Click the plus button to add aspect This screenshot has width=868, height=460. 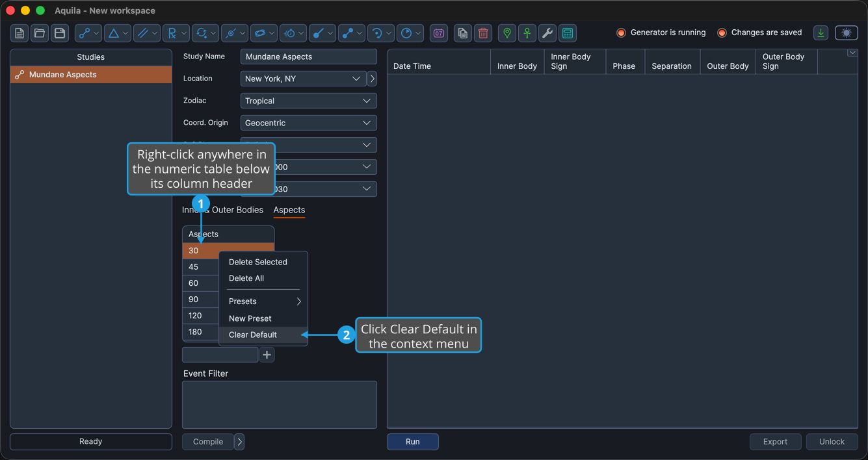(267, 355)
